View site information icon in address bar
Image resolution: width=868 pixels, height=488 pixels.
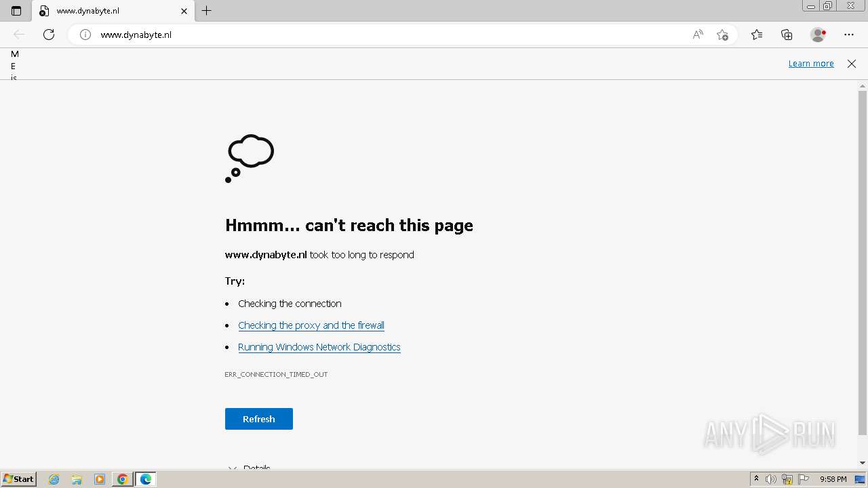click(x=85, y=35)
